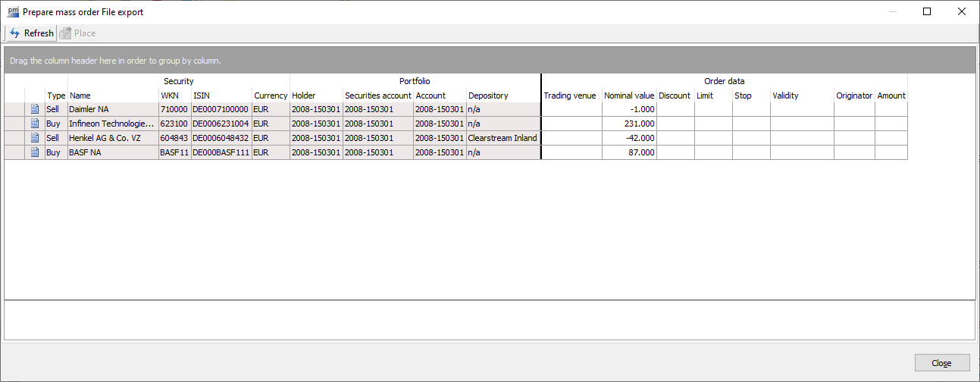Click the document icon in BASF NA row
Screen dimensions: 980x382
[35, 152]
